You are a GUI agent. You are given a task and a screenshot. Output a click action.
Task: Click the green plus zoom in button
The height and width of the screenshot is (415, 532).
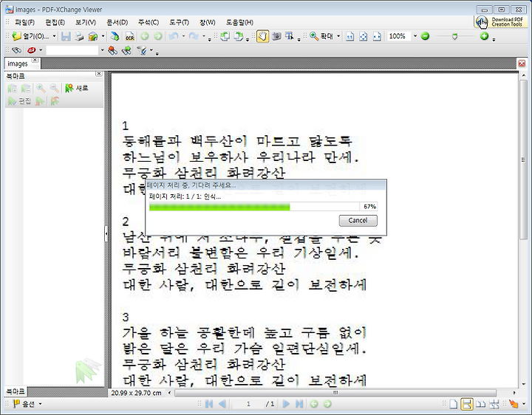[x=484, y=36]
